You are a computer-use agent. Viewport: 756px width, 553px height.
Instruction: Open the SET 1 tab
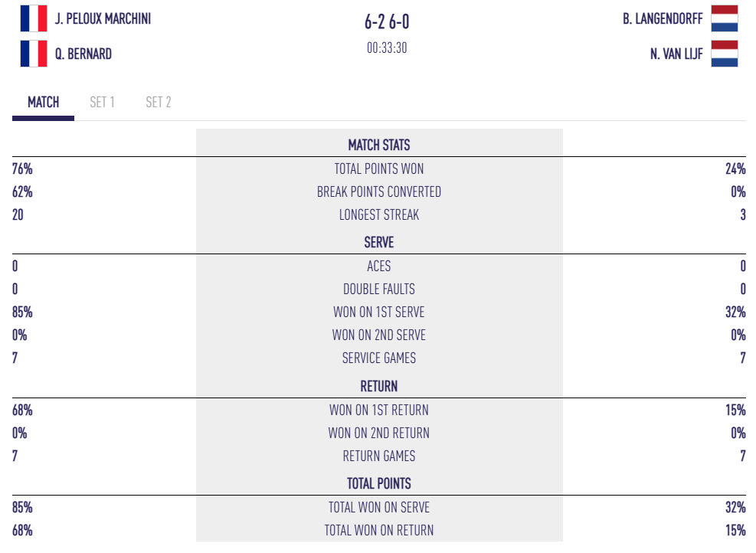click(102, 102)
